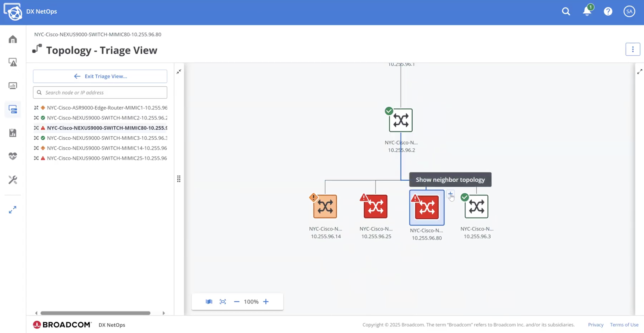This screenshot has height=333, width=644.
Task: Click fit-to-screen in the zoom toolbar
Action: 223,302
